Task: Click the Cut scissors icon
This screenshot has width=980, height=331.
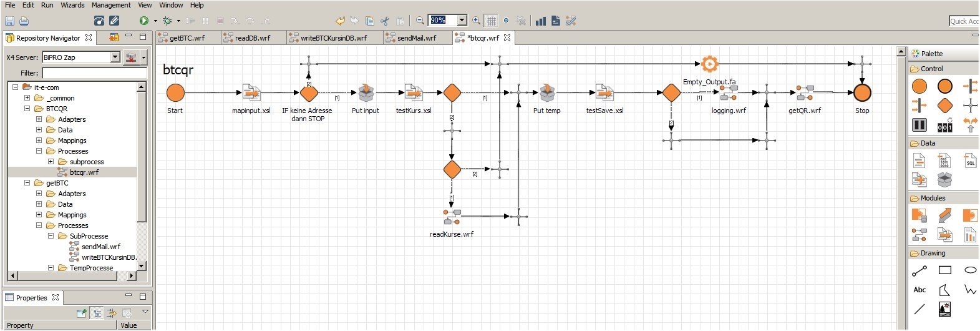Action: [385, 21]
